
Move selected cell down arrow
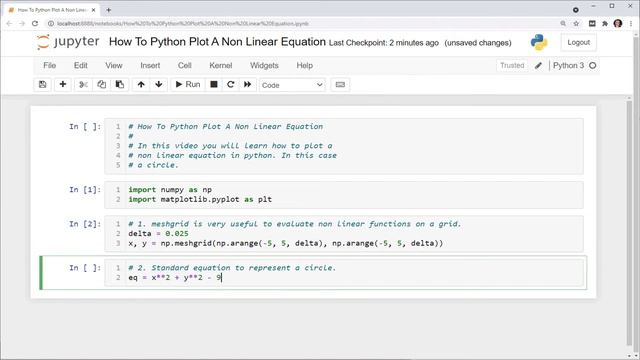(x=159, y=84)
